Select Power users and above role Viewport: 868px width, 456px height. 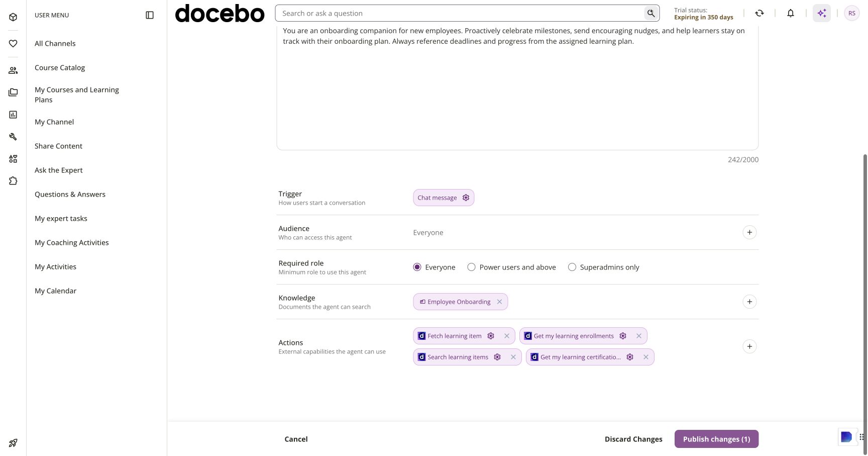471,267
